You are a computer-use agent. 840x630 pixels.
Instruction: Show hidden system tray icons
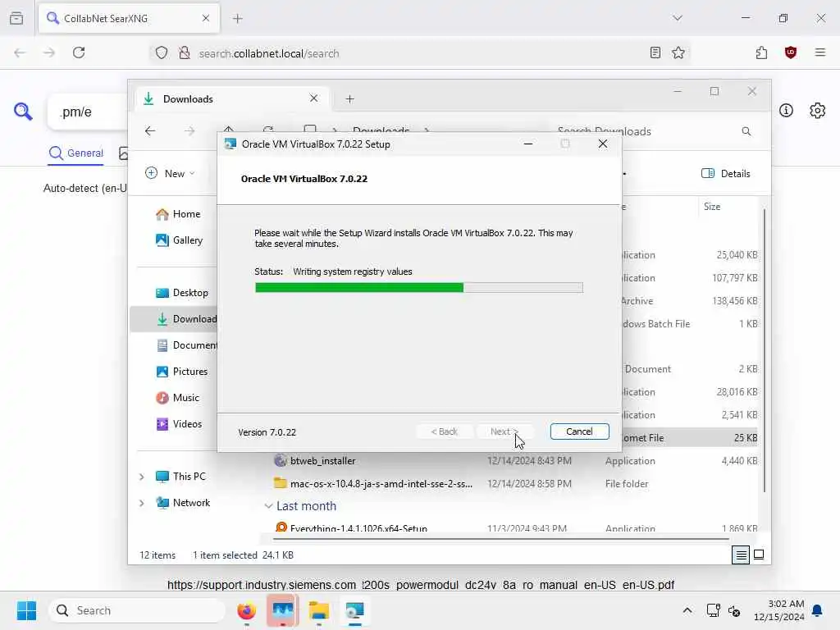tap(687, 610)
